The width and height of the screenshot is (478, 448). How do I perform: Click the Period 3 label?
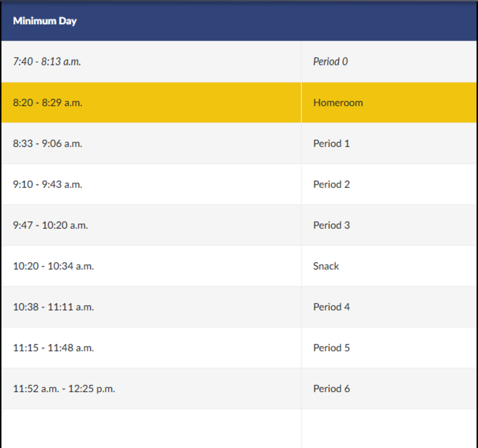pos(332,225)
